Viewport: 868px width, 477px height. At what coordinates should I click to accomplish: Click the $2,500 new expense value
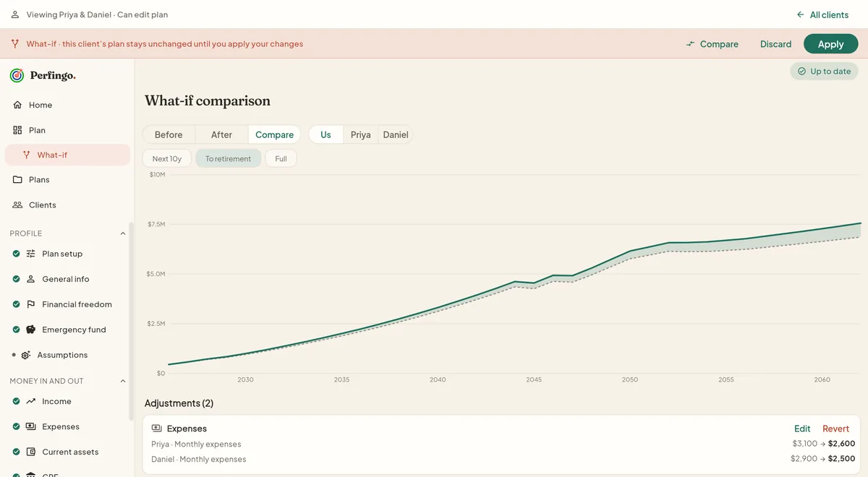tap(841, 459)
